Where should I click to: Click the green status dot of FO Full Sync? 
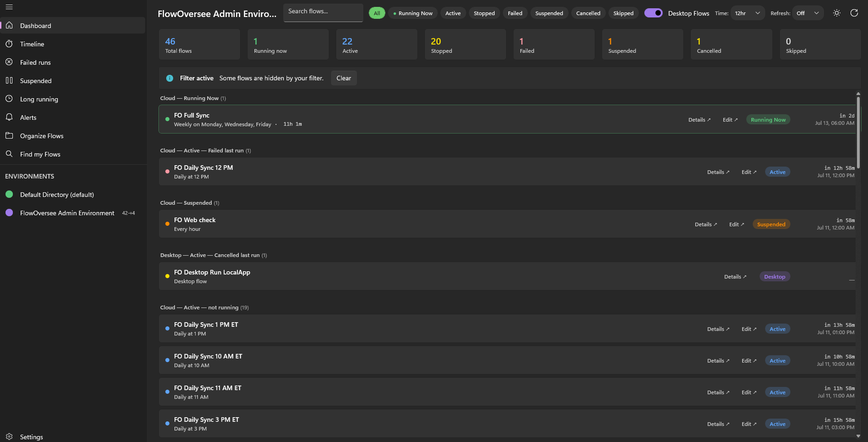click(x=167, y=119)
